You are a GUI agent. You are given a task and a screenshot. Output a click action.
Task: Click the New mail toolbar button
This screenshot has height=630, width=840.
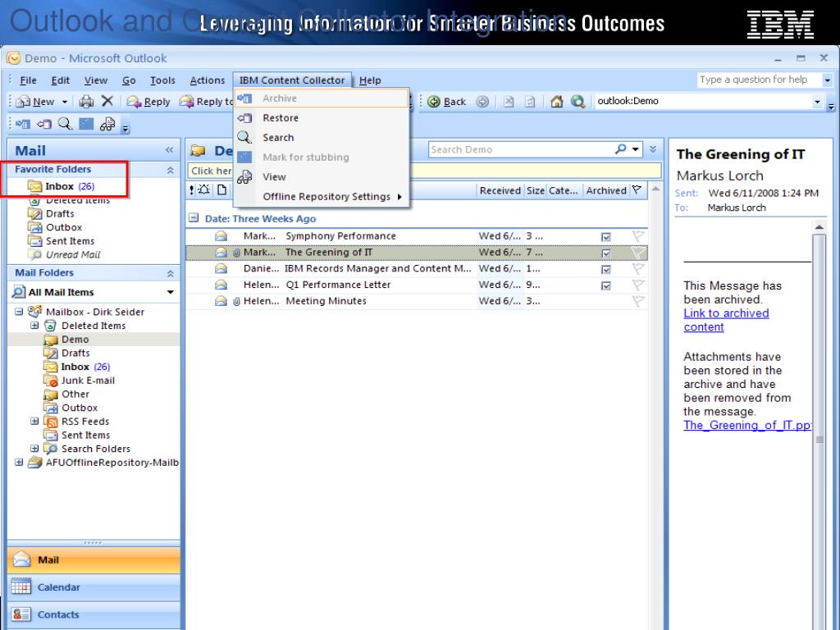click(35, 101)
